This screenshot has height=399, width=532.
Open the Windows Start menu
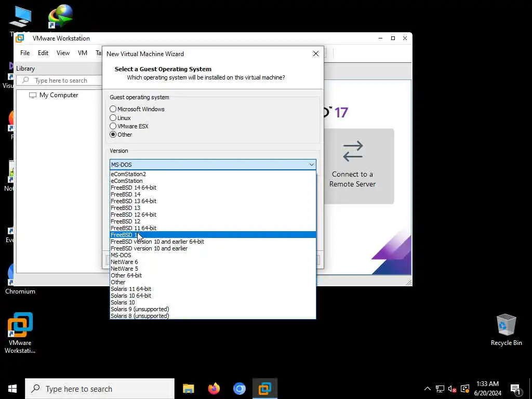click(x=12, y=389)
